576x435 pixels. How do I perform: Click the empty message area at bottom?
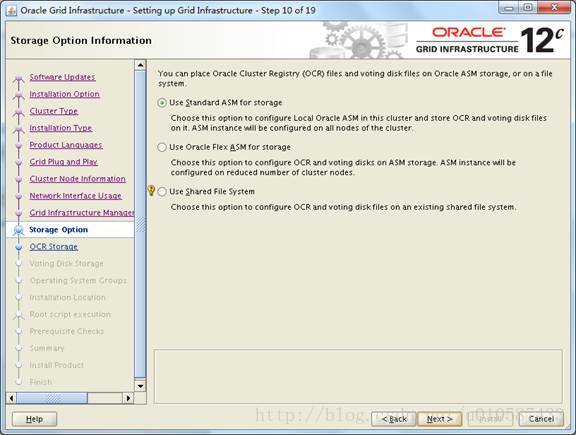pos(358,376)
